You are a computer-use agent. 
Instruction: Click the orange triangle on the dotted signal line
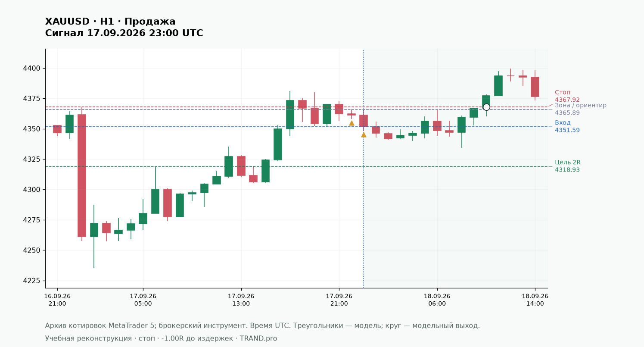click(x=364, y=134)
